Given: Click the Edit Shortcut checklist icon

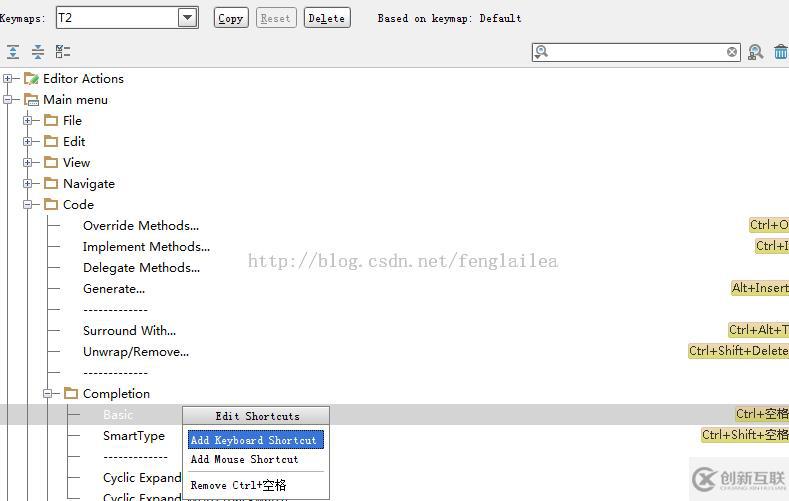Looking at the screenshot, I should click(x=63, y=51).
